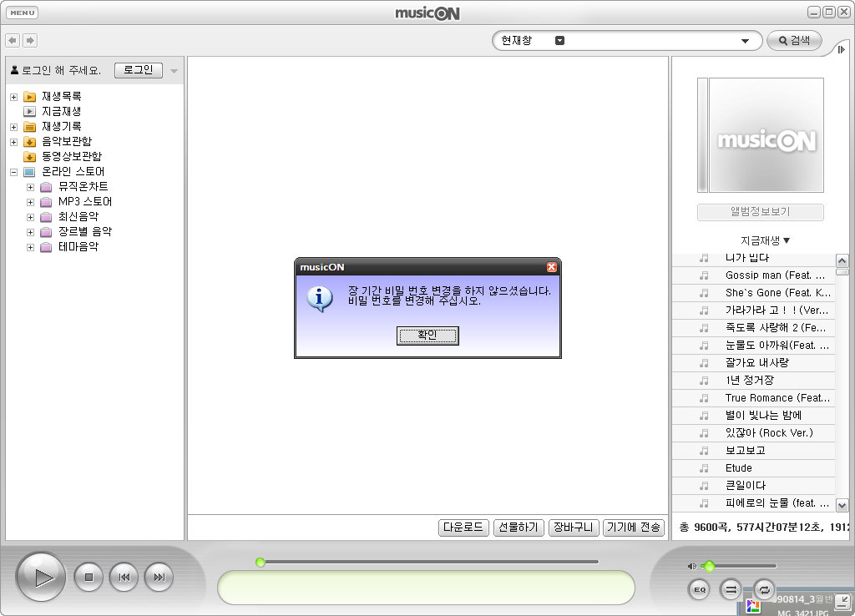Select the song 죽도록 사랑해 2
The width and height of the screenshot is (855, 616).
[x=754, y=328]
